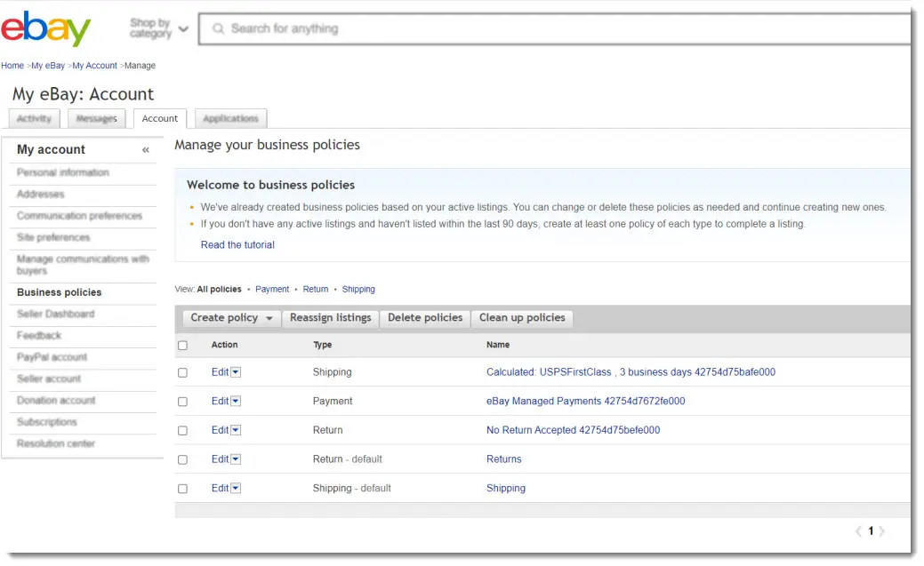
Task: Go to previous page arrow in pagination
Action: tap(858, 530)
